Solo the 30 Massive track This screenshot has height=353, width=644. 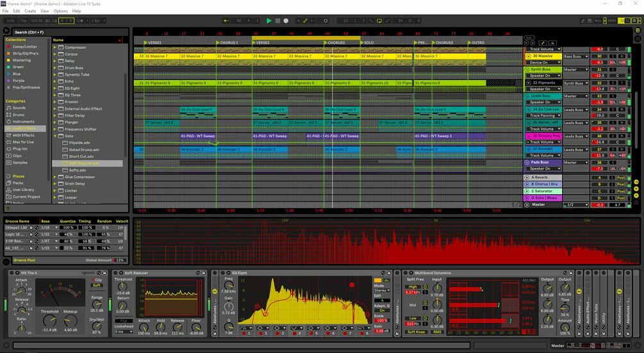pyautogui.click(x=613, y=56)
